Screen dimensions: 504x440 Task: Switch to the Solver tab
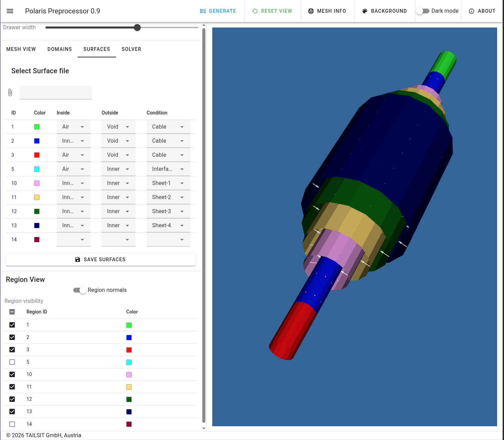pos(131,49)
